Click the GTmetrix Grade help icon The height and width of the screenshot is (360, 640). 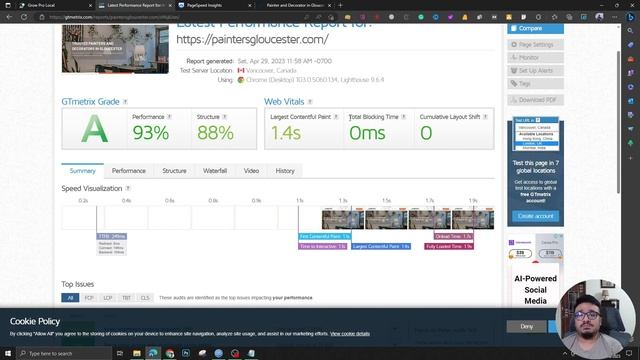[x=125, y=102]
